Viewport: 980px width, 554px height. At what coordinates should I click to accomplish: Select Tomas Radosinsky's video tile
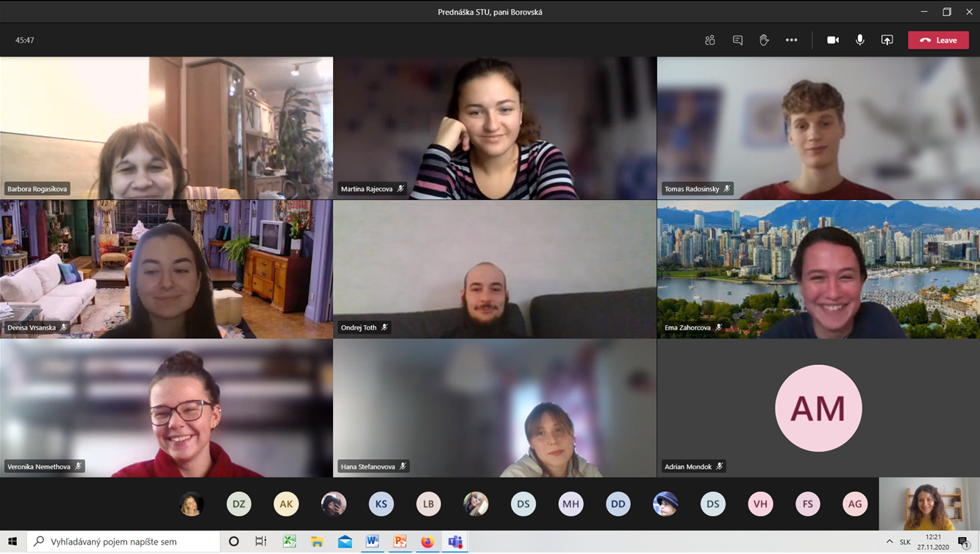pyautogui.click(x=818, y=128)
